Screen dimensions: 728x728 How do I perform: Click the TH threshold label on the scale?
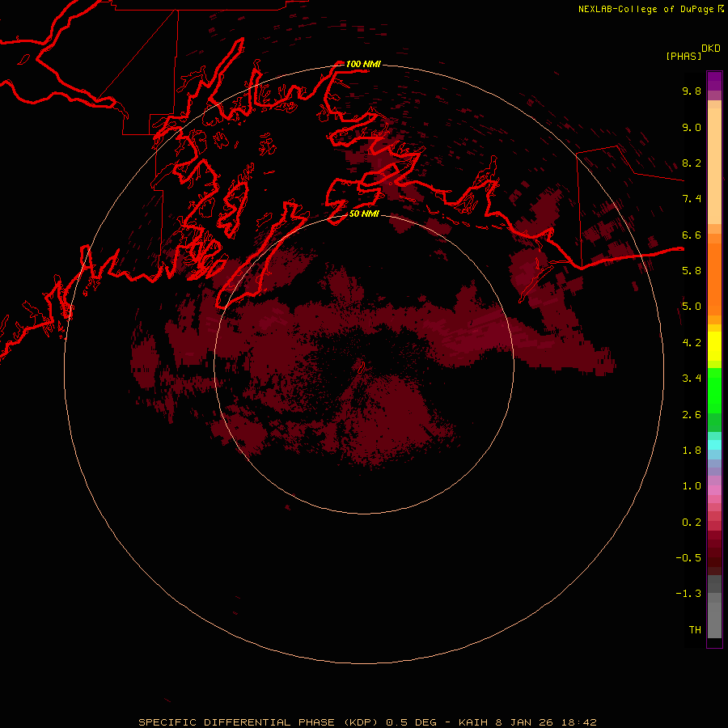695,630
